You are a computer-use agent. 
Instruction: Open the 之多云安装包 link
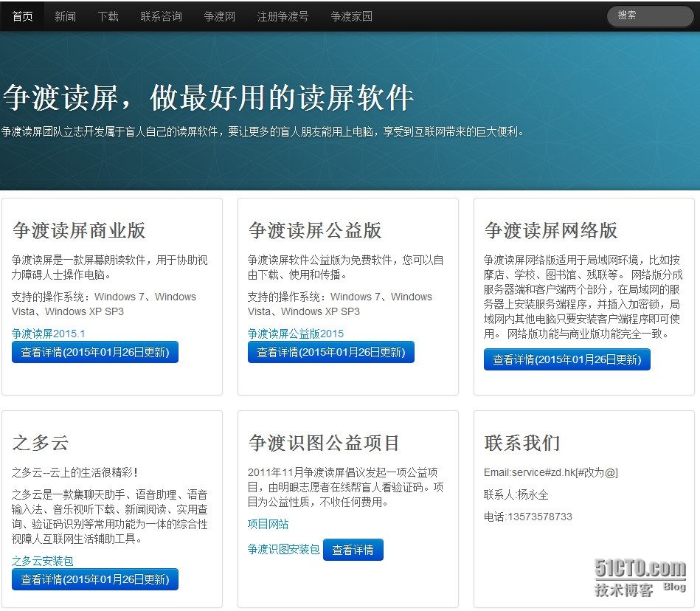pyautogui.click(x=42, y=561)
